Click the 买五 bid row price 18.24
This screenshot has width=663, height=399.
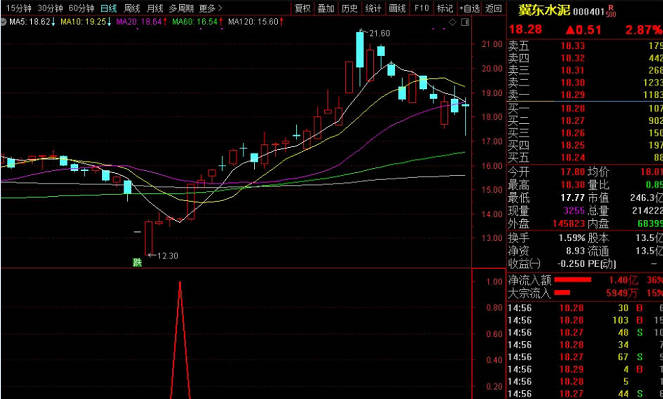pos(573,158)
